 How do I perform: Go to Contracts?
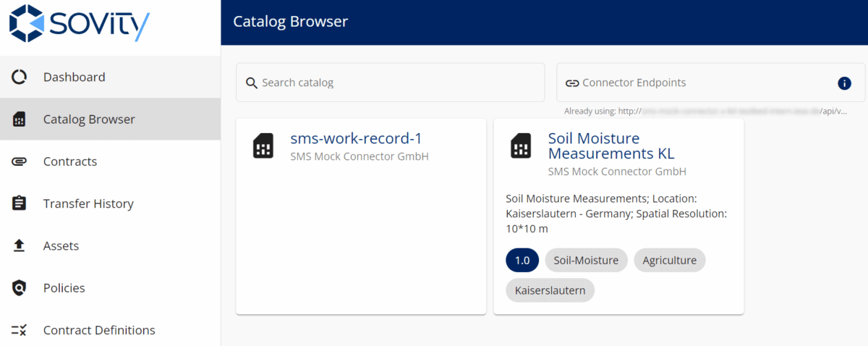(x=110, y=161)
